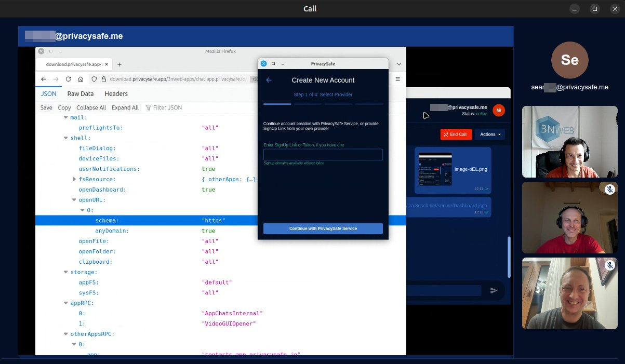The height and width of the screenshot is (364, 625).
Task: Collapse the shell node in JSON tree
Action: coord(66,138)
